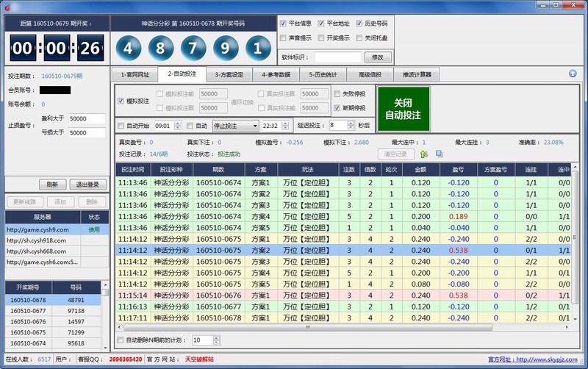
Task: Toggle the 模拟投注 checkbox
Action: click(x=121, y=101)
